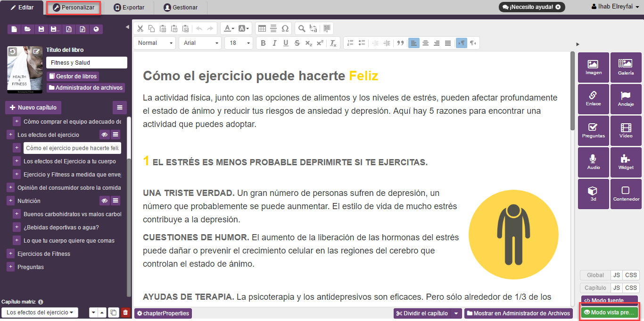Screen dimensions: 644x321
Task: Open Modo vista previa
Action: click(x=610, y=313)
